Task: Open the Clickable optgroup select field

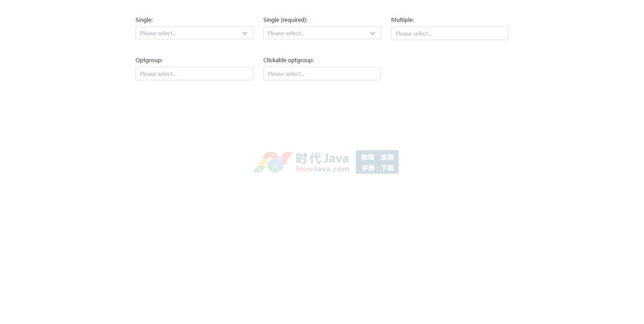Action: pos(322,74)
